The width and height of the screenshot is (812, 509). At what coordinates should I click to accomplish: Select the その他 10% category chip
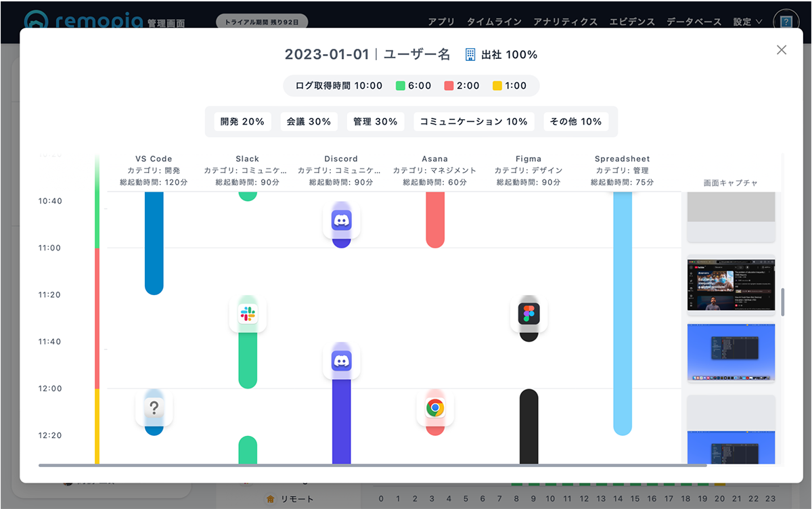click(x=576, y=122)
